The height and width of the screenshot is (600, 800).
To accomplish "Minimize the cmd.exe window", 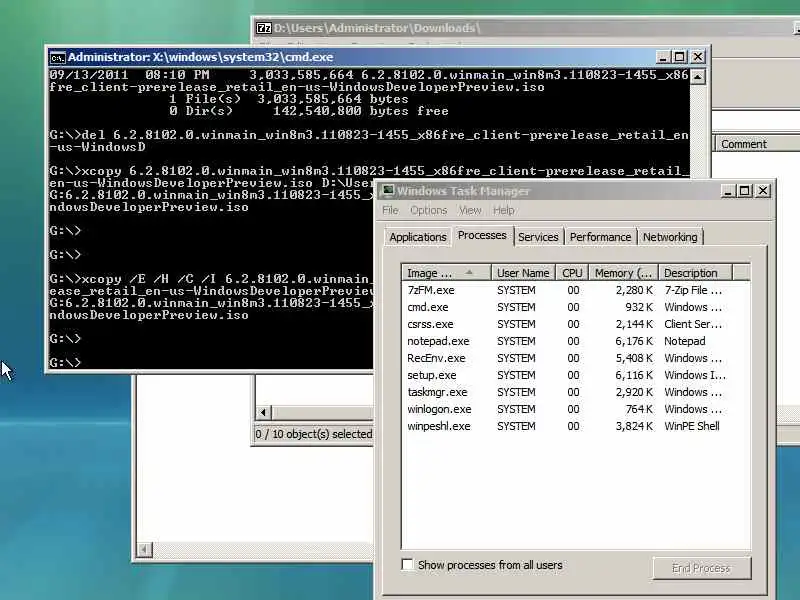I will click(x=662, y=57).
